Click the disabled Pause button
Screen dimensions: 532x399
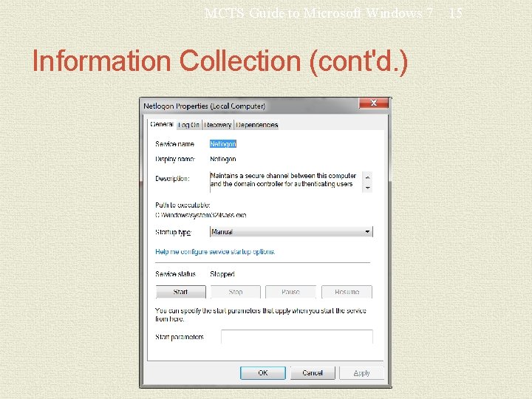290,292
